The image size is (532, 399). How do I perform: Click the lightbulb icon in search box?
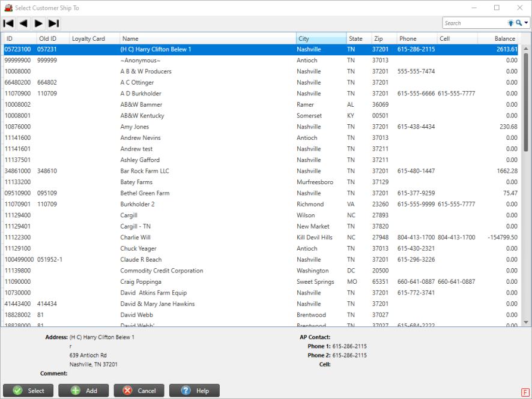click(511, 23)
